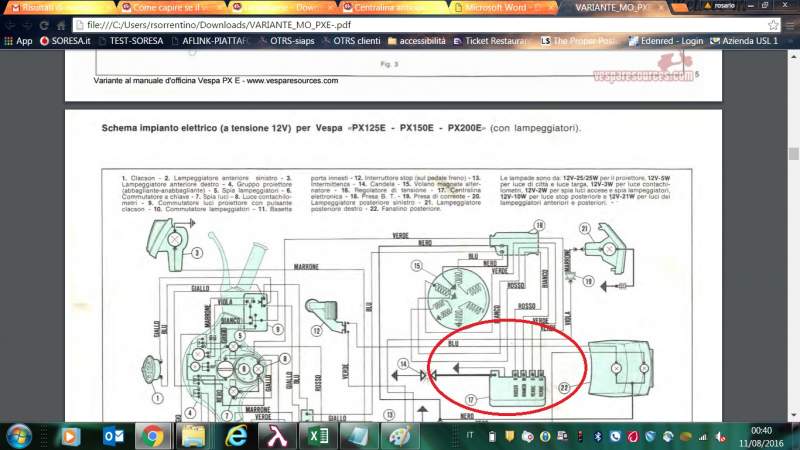The height and width of the screenshot is (450, 800).
Task: Reload the page with the refresh icon
Action: (x=44, y=25)
